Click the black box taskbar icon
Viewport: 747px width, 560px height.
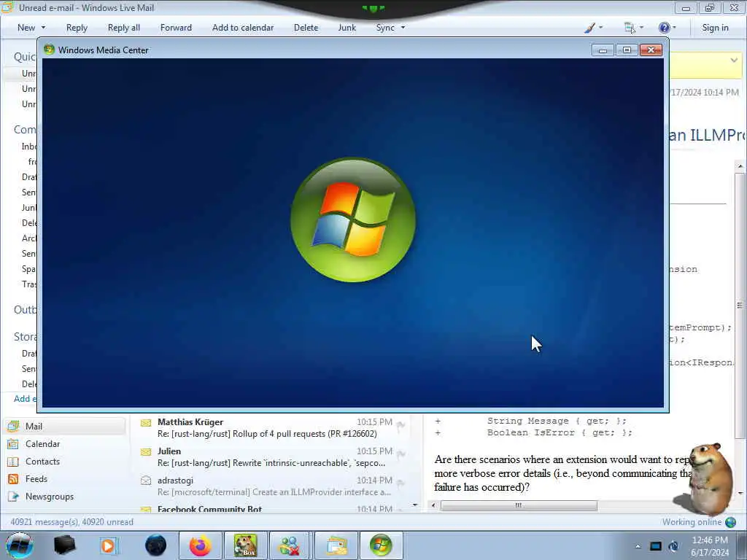64,545
